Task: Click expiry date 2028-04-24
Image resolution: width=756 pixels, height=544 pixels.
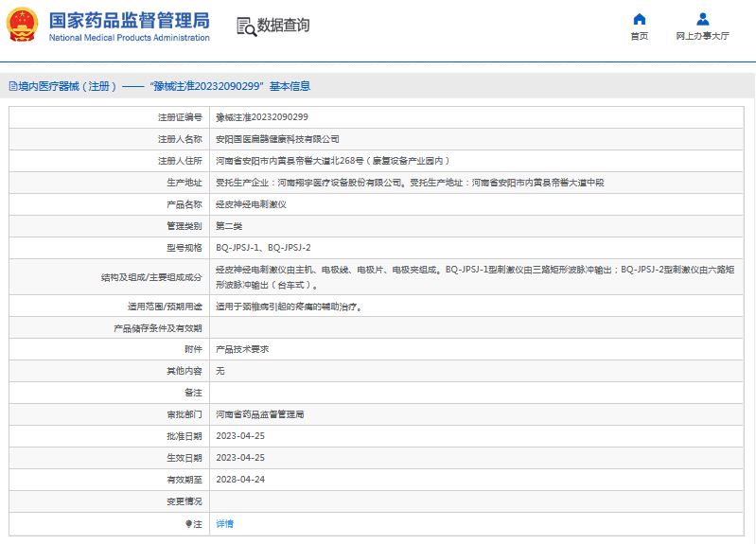Action: (x=240, y=480)
